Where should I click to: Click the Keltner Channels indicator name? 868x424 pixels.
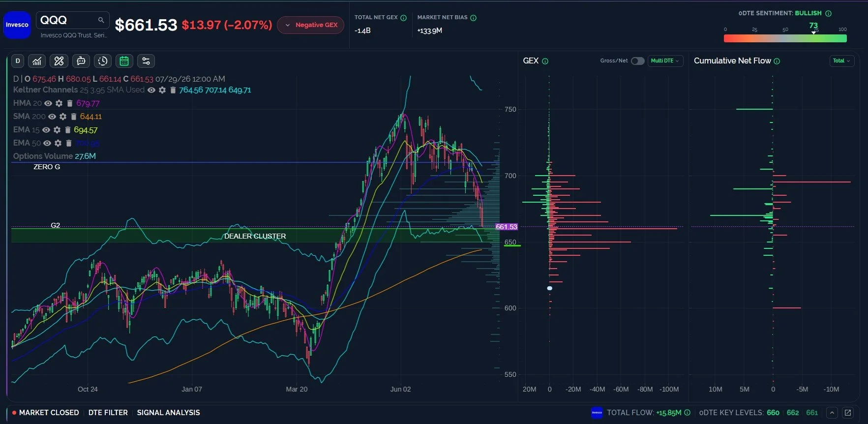click(45, 90)
